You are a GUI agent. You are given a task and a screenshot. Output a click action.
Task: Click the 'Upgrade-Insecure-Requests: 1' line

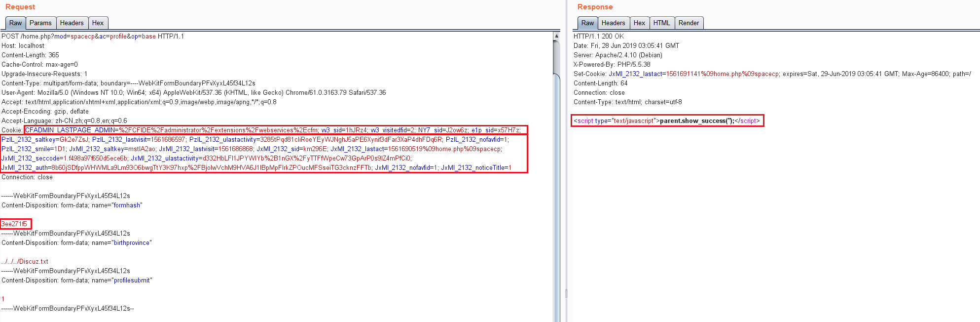(x=44, y=74)
